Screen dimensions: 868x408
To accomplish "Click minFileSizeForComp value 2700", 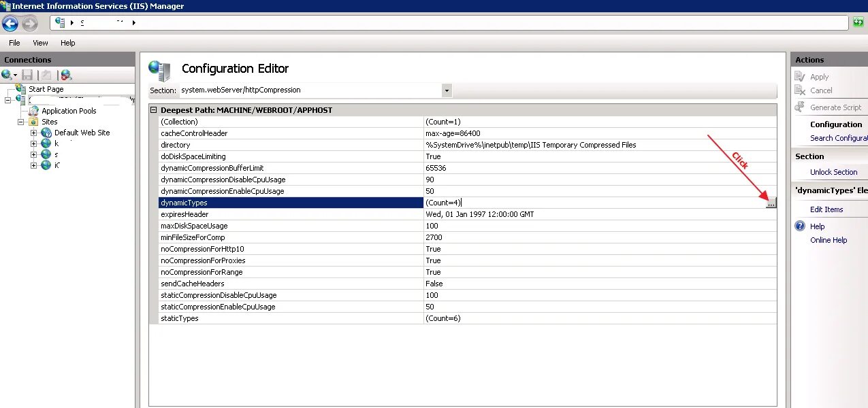I will [434, 237].
